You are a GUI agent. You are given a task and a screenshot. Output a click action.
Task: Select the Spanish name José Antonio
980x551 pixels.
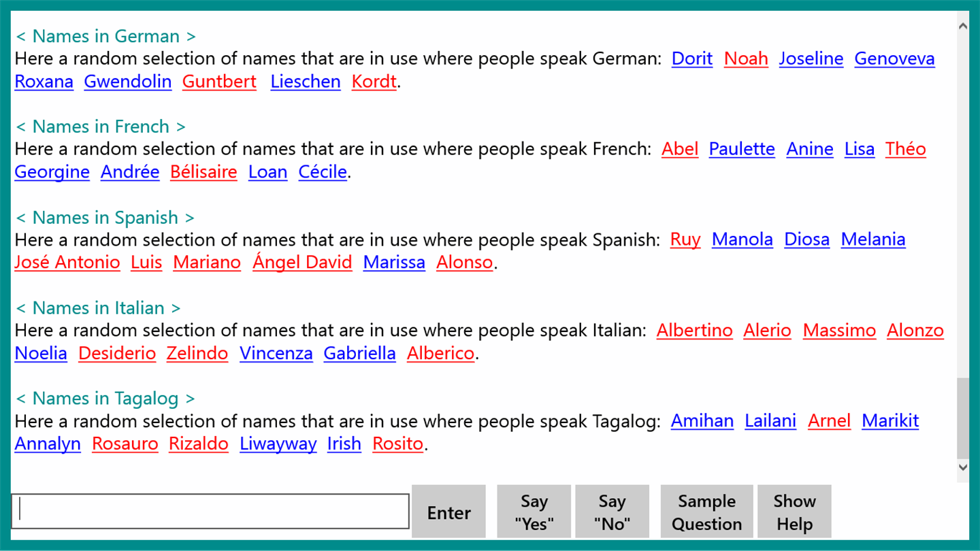67,263
